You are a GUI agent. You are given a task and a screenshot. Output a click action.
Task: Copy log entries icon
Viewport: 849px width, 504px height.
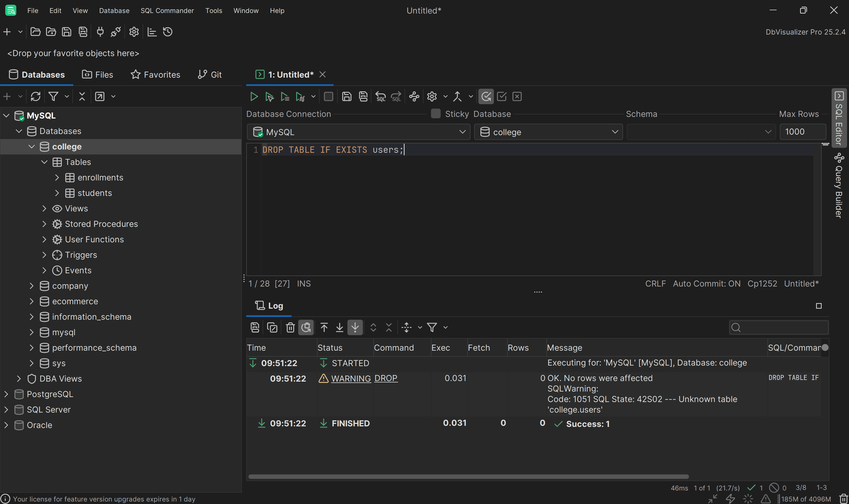(272, 327)
